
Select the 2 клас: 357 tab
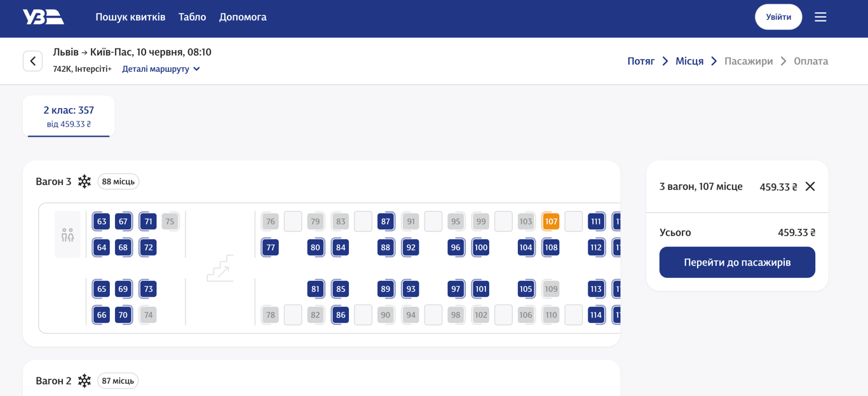(x=69, y=116)
